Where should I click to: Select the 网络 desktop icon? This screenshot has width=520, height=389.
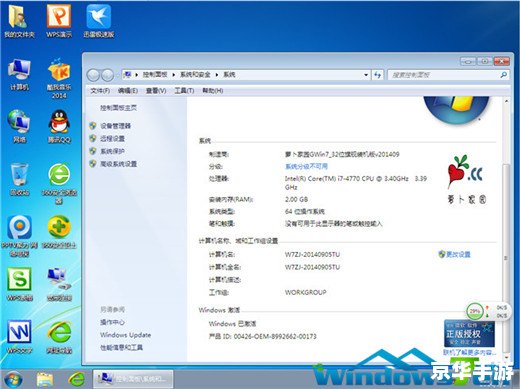click(x=19, y=126)
